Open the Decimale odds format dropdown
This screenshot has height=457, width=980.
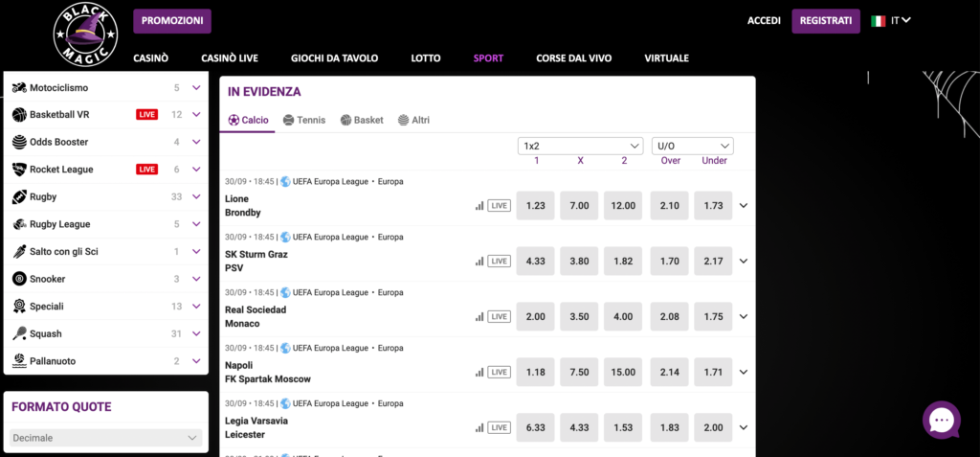(x=106, y=438)
